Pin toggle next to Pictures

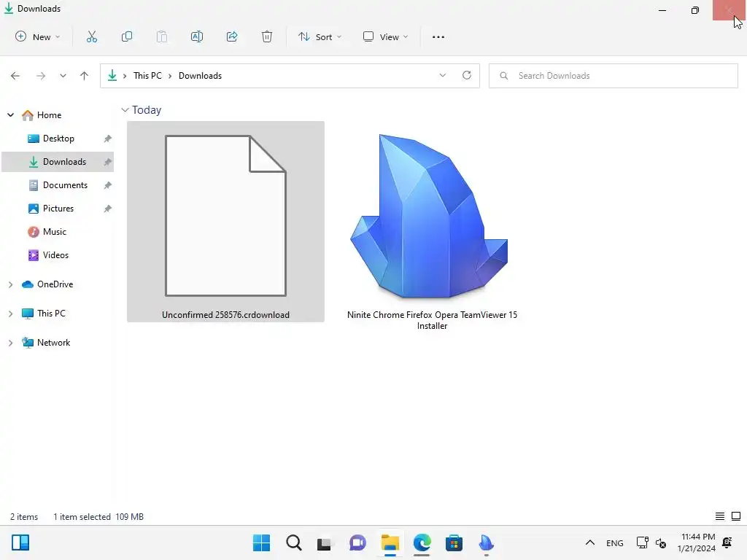point(108,209)
